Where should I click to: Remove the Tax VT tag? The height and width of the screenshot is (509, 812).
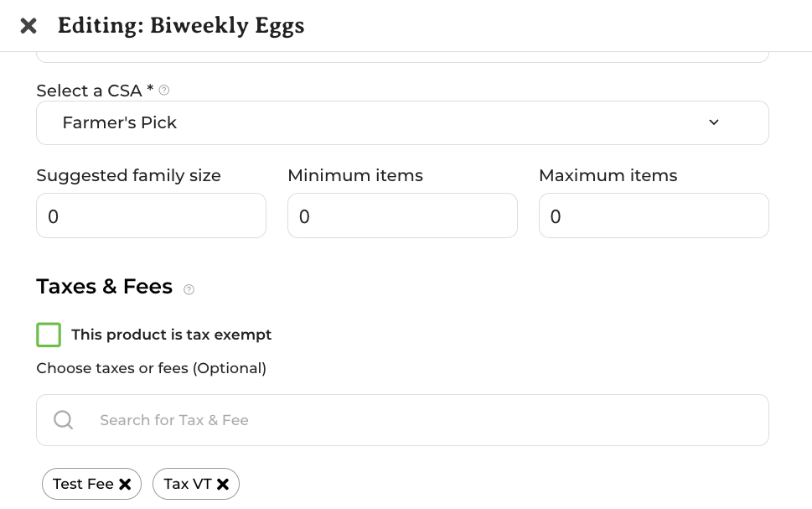(223, 484)
